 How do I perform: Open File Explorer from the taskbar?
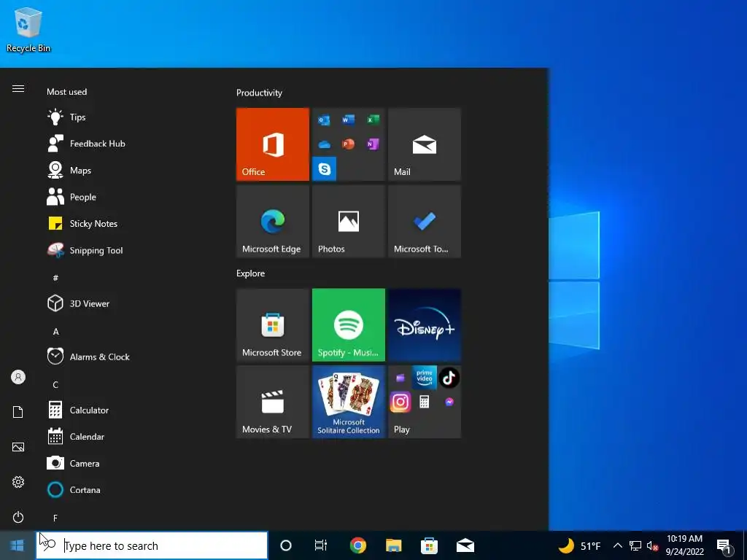click(x=393, y=545)
